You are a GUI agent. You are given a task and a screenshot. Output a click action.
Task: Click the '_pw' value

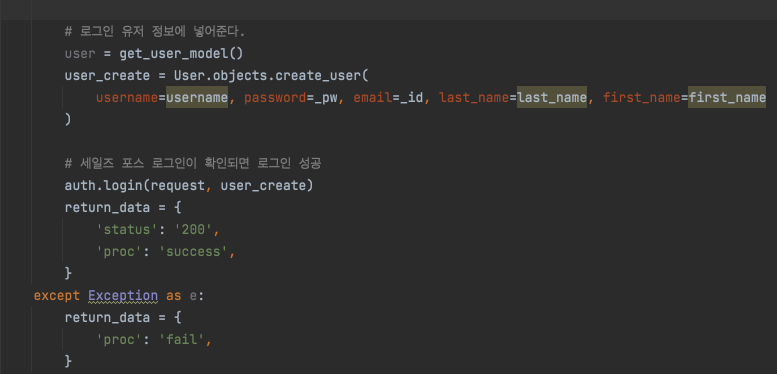point(326,98)
